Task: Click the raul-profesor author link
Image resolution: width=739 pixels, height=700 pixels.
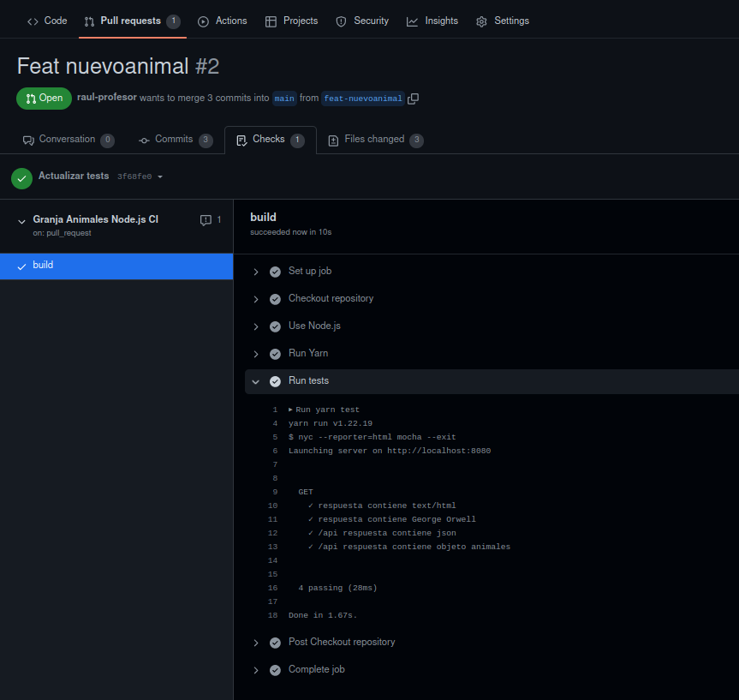Action: point(107,98)
